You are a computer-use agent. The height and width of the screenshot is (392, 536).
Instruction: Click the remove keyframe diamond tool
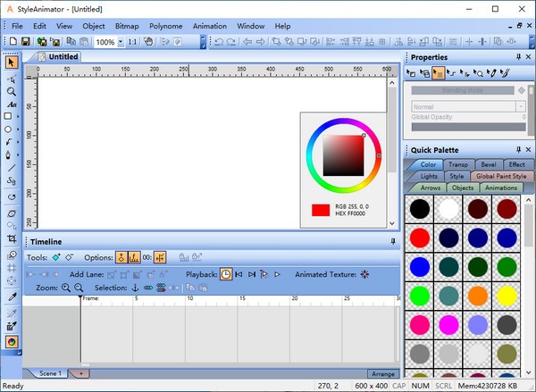70,257
